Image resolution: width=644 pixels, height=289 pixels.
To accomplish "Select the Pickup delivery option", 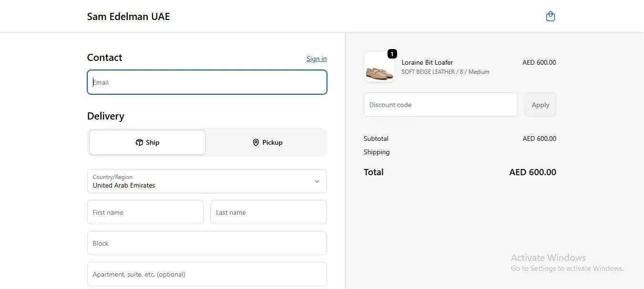I will click(x=267, y=142).
